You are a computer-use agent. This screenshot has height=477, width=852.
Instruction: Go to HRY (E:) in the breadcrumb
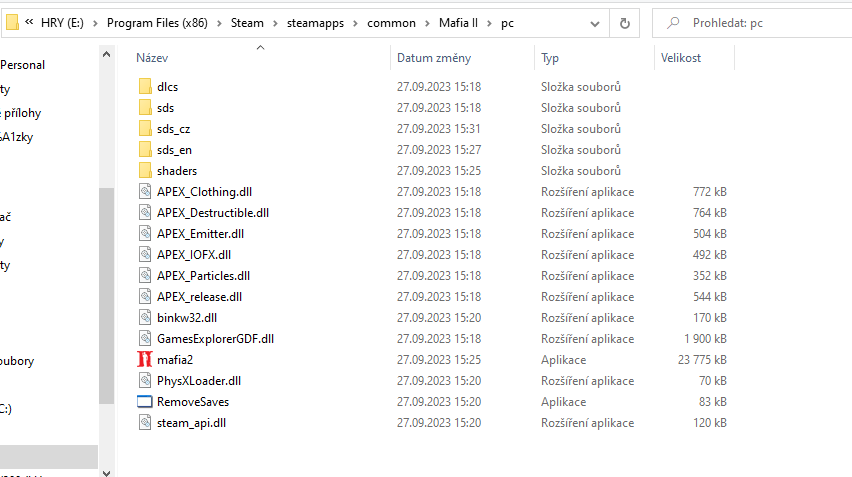[62, 23]
